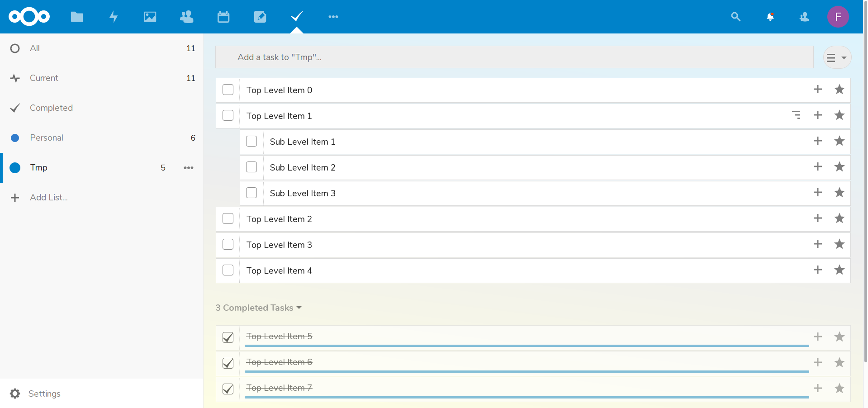Open the Tmp list options menu

tap(189, 168)
